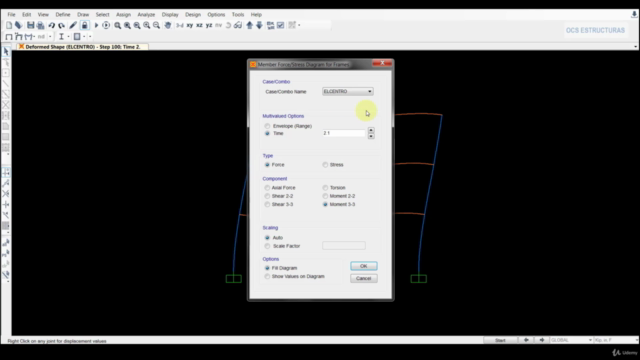Select the Pan hand tool
640x360 pixels.
tap(168, 25)
